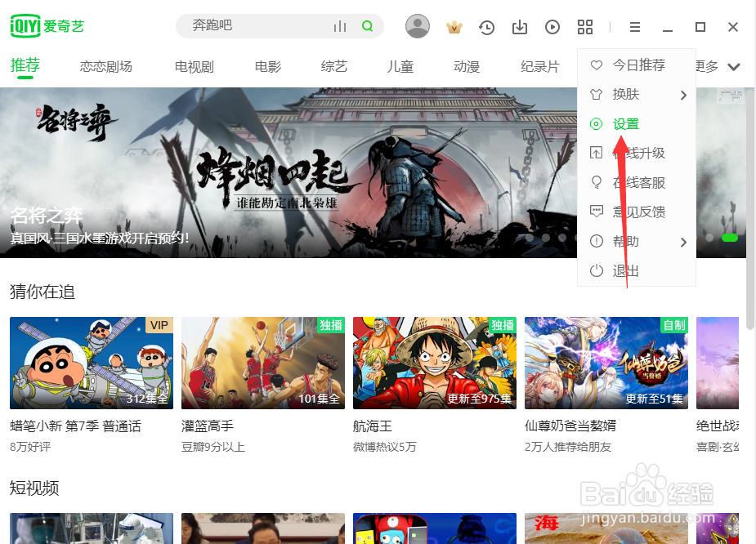The height and width of the screenshot is (544, 756).
Task: Expand the 帮助 submenu arrow
Action: point(683,242)
